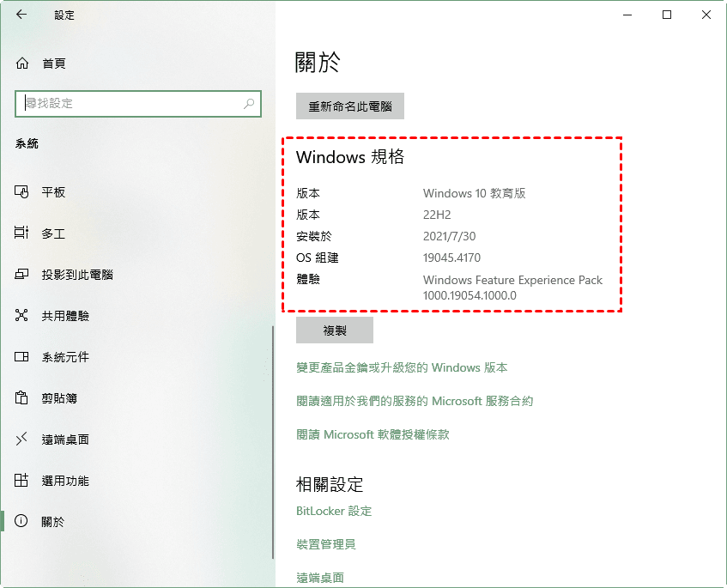Click the 剪貼簿 clipboard icon
The height and width of the screenshot is (588, 727).
tap(21, 398)
